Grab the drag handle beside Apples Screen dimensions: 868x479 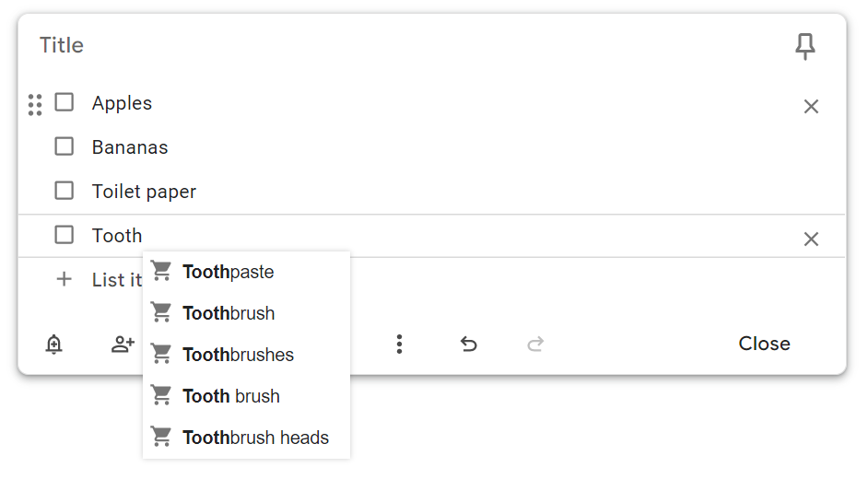35,105
